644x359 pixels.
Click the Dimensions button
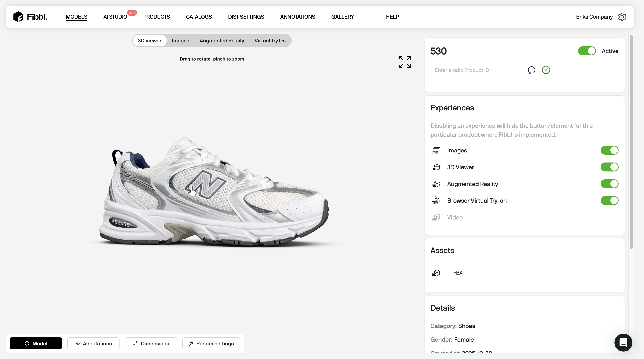coord(151,343)
